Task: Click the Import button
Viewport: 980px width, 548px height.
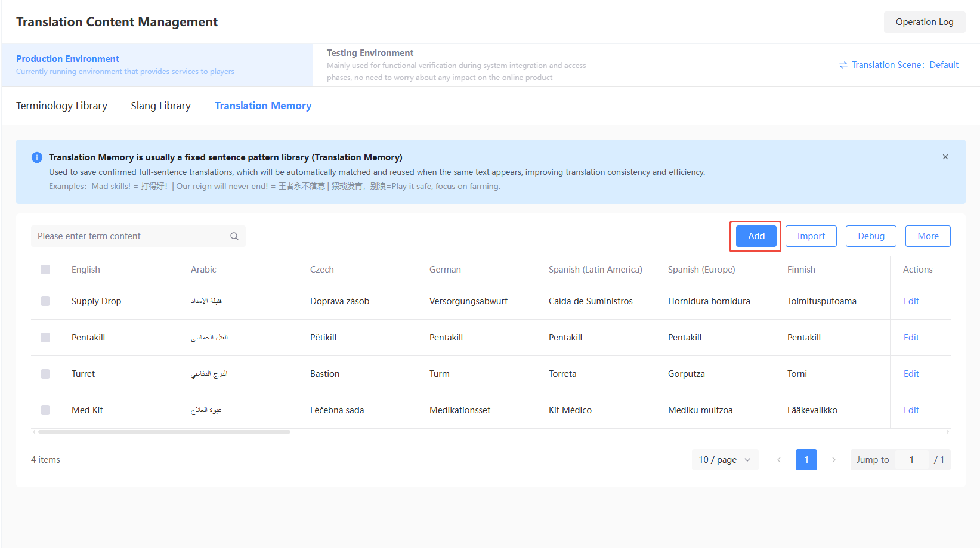Action: tap(811, 236)
